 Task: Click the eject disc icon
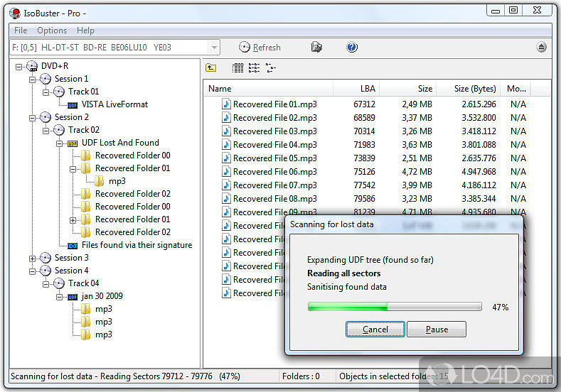541,48
